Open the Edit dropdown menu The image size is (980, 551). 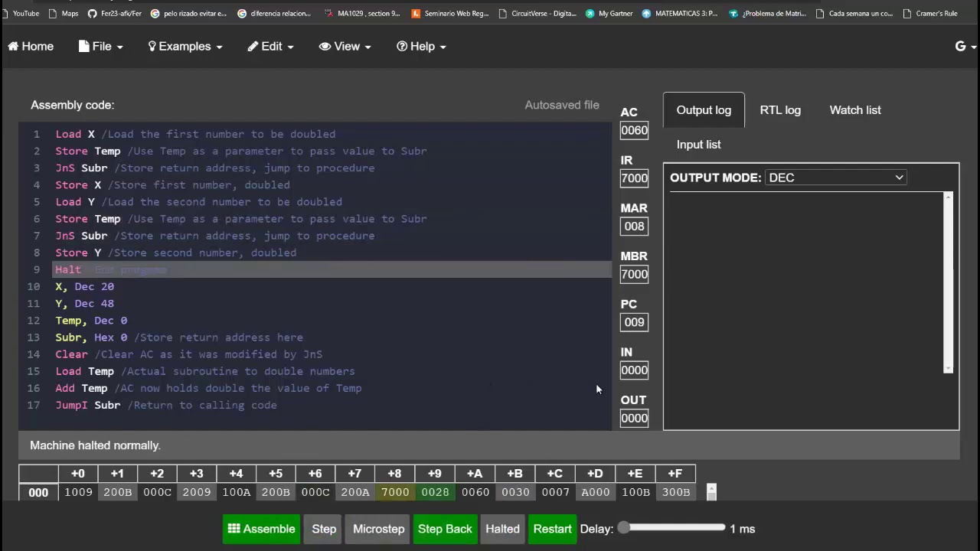271,47
